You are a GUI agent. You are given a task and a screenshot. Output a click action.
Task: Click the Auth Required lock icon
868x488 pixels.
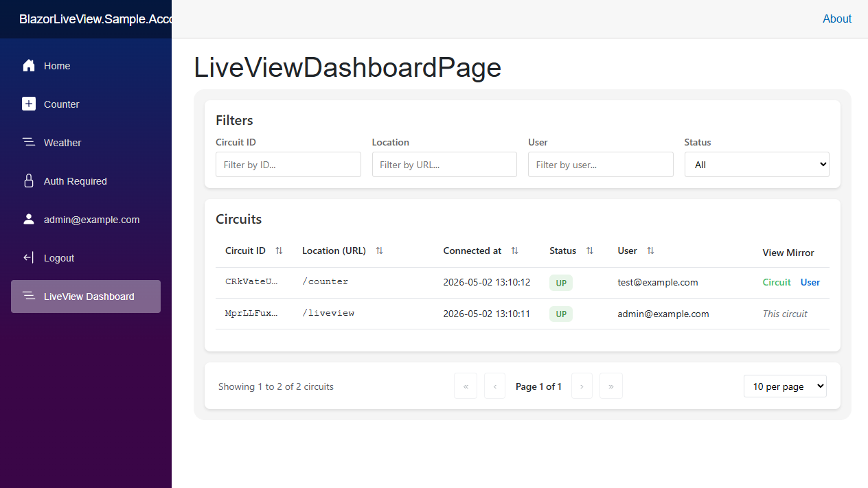29,181
